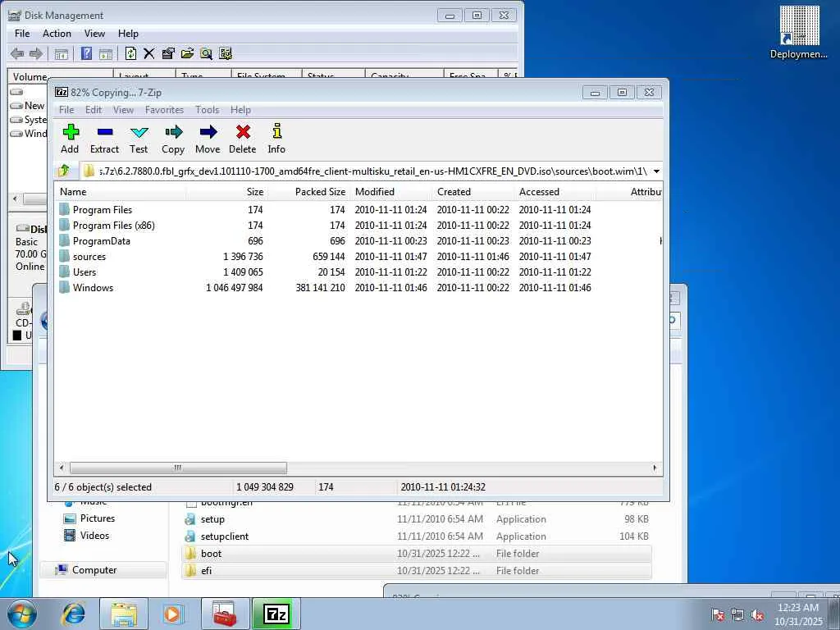Click the Refresh icon in Disk Management
The image size is (840, 630).
coord(130,53)
